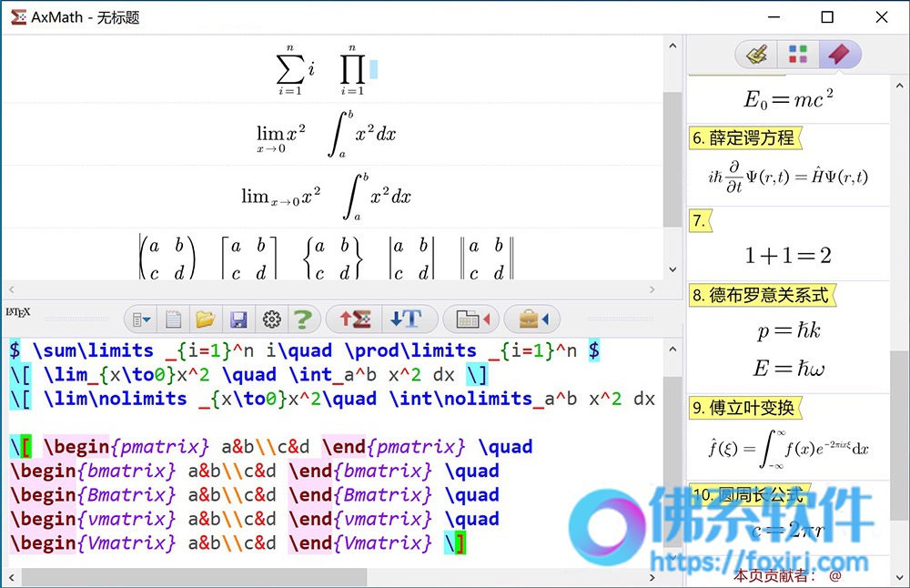Image resolution: width=910 pixels, height=588 pixels.
Task: Maximize the AxMath window
Action: [827, 17]
